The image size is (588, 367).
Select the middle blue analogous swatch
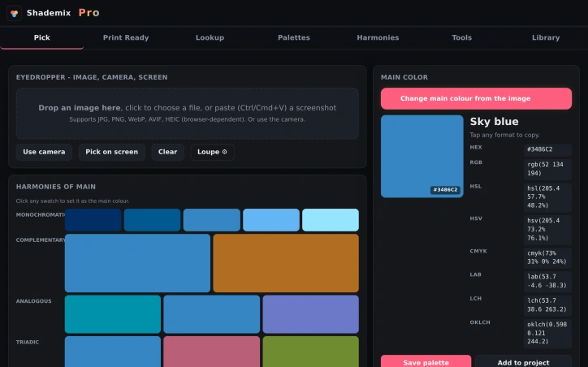pos(212,314)
